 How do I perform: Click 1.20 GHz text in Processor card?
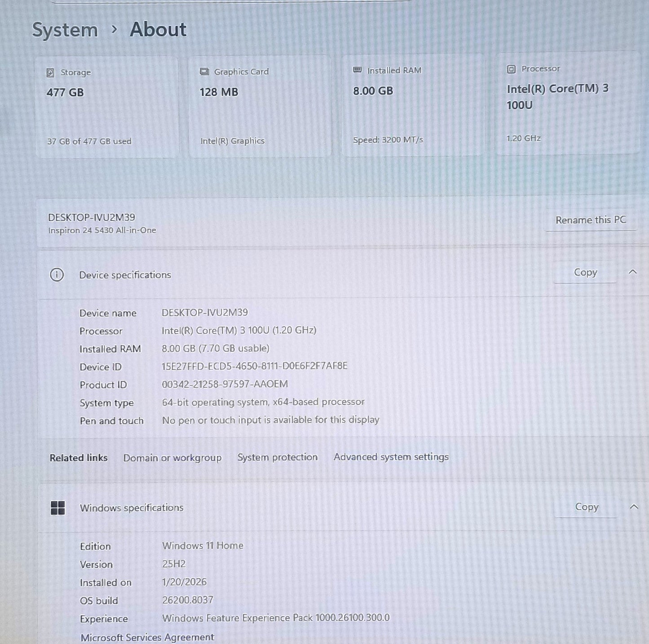(x=524, y=138)
